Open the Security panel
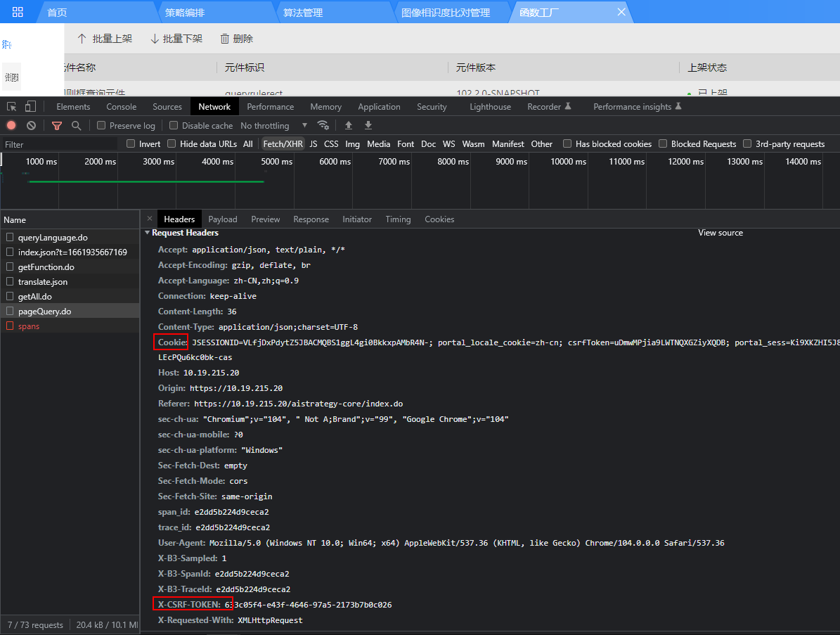 (x=432, y=107)
